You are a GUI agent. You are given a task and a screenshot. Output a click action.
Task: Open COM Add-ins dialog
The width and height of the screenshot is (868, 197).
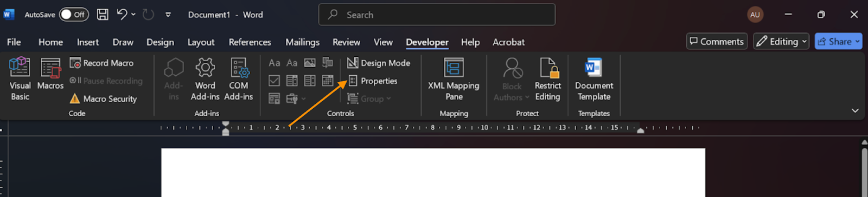(239, 79)
